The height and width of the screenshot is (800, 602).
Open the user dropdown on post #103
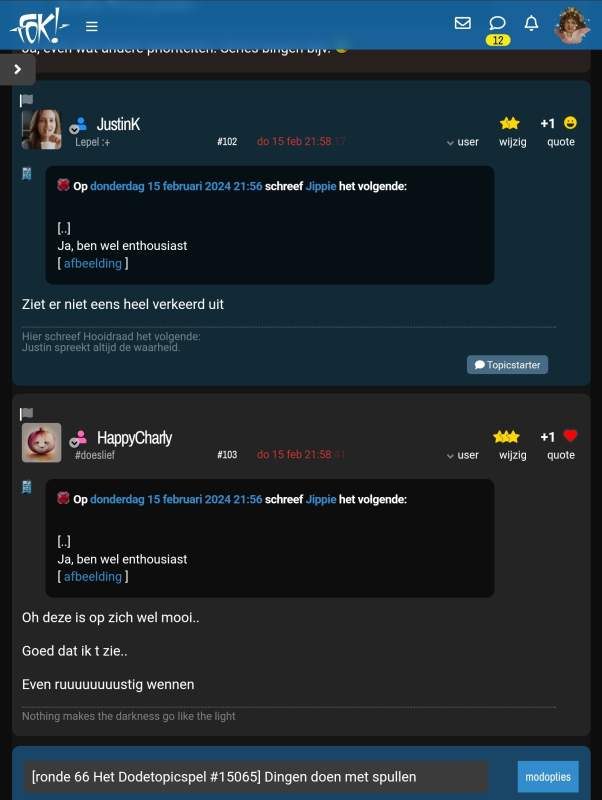[463, 455]
